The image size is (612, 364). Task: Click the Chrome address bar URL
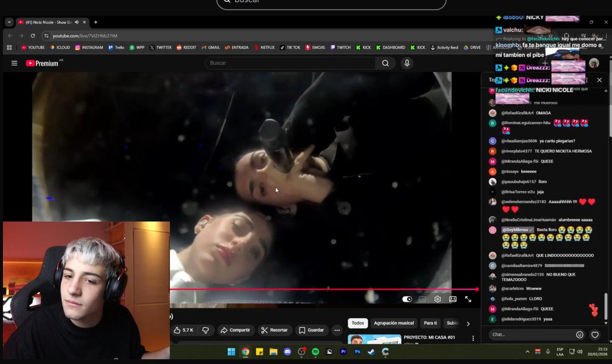pyautogui.click(x=85, y=36)
